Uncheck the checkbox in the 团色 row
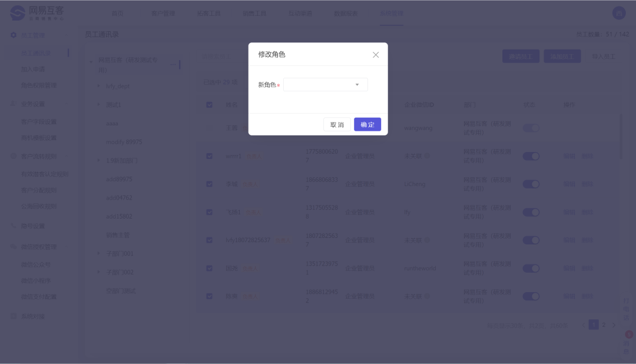 (x=209, y=268)
